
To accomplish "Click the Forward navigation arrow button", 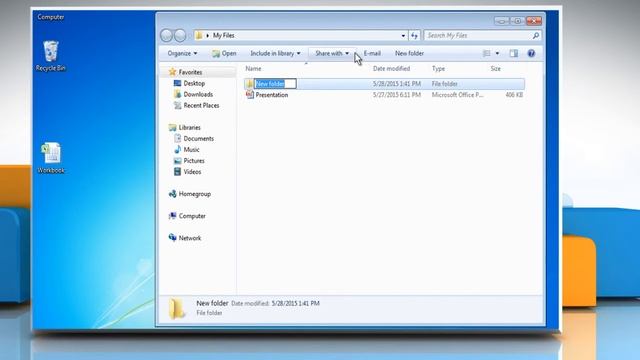I will coord(180,36).
